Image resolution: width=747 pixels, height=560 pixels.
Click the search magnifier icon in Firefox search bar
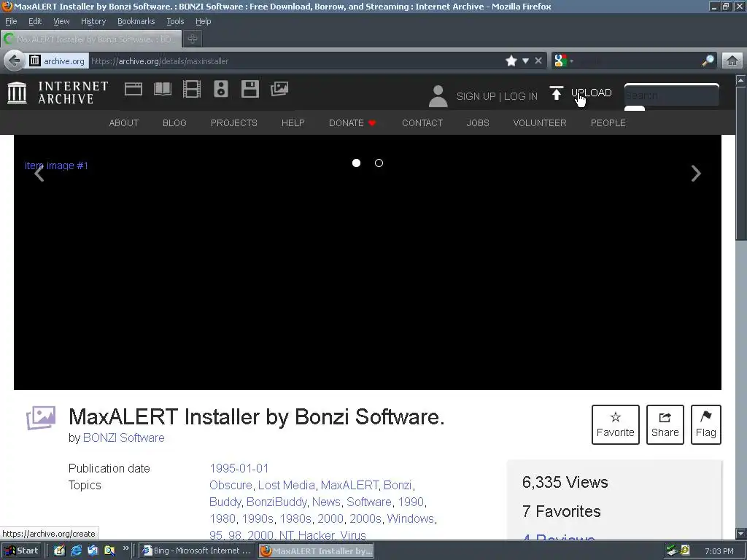pyautogui.click(x=708, y=61)
